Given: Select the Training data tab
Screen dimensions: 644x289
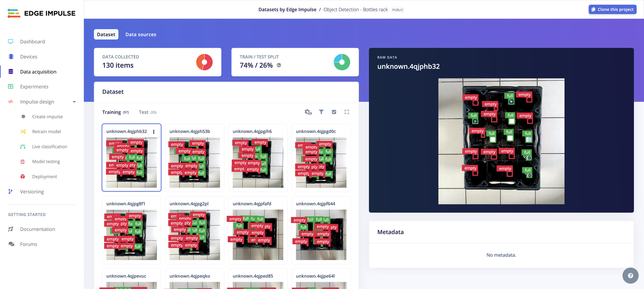Looking at the screenshot, I should (x=116, y=112).
